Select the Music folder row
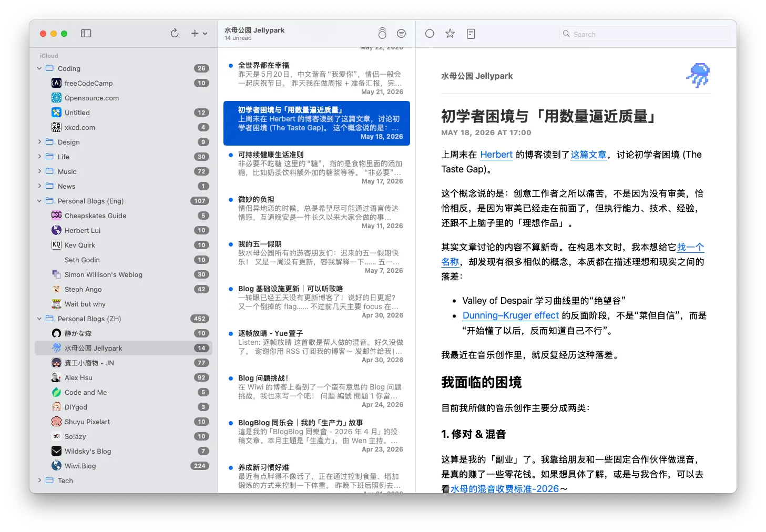Viewport: 766px width, 532px height. point(124,171)
